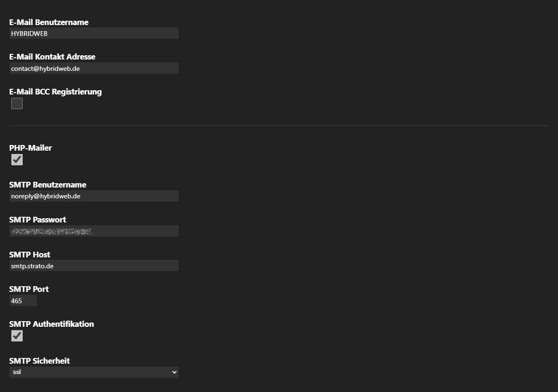Viewport: 558px width, 392px height.
Task: Click the SMTP Benutzername label
Action: pos(48,185)
